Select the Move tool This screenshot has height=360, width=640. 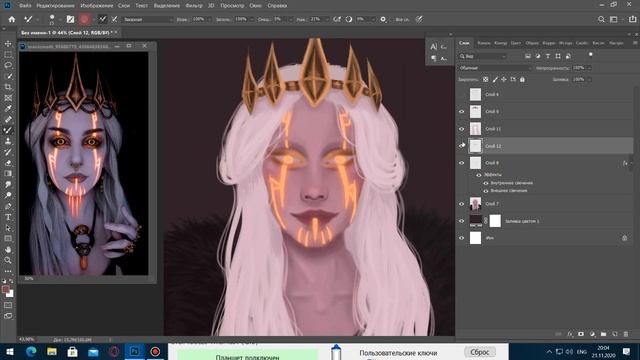coord(8,44)
